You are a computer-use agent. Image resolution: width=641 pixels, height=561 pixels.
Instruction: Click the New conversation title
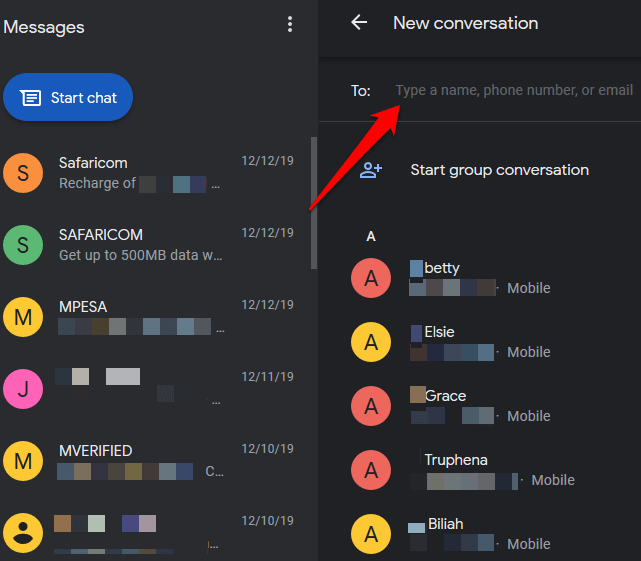click(x=465, y=23)
